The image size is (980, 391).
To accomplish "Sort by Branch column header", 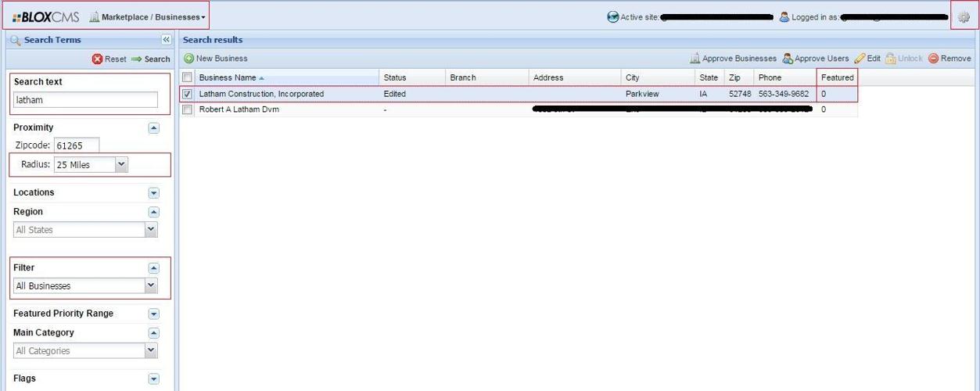I will [486, 77].
